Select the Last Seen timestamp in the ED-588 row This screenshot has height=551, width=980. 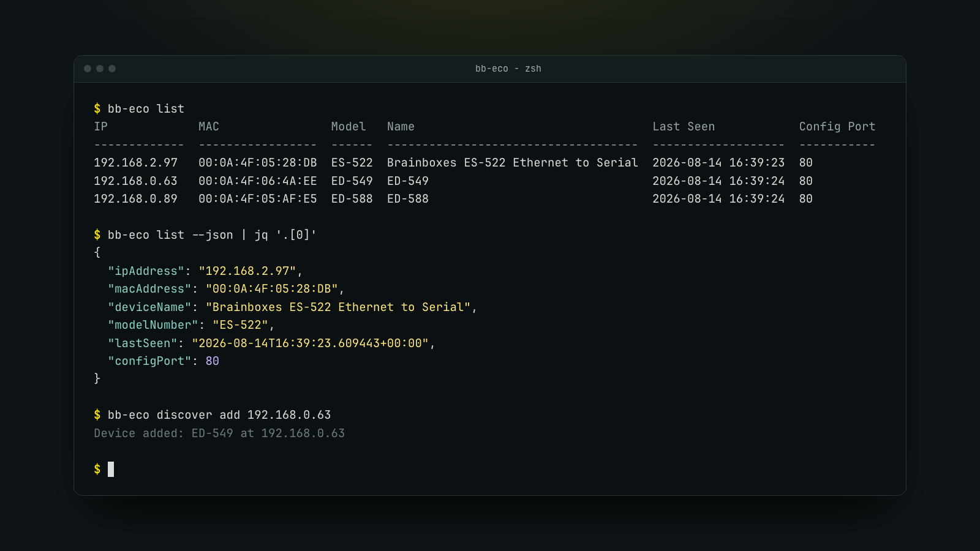point(718,199)
